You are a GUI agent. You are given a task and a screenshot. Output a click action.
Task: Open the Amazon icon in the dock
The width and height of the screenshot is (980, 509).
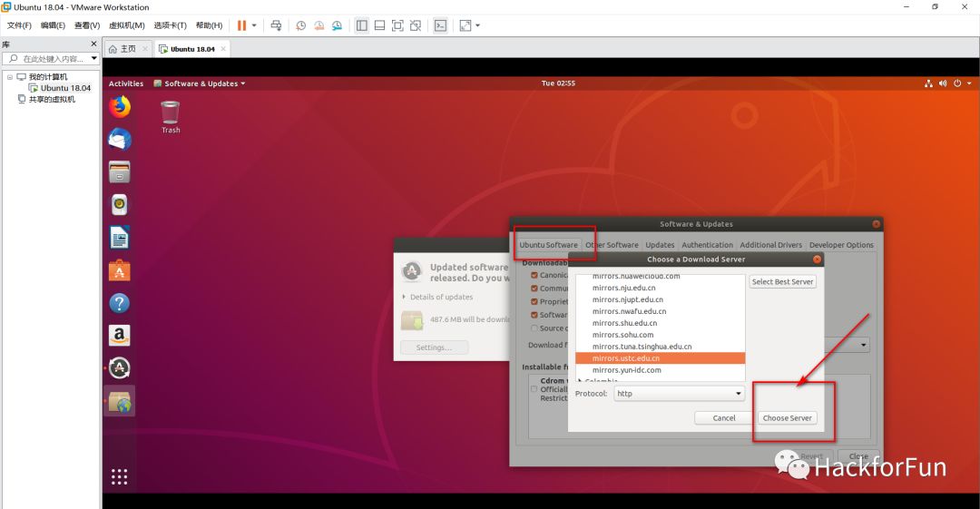(x=120, y=336)
